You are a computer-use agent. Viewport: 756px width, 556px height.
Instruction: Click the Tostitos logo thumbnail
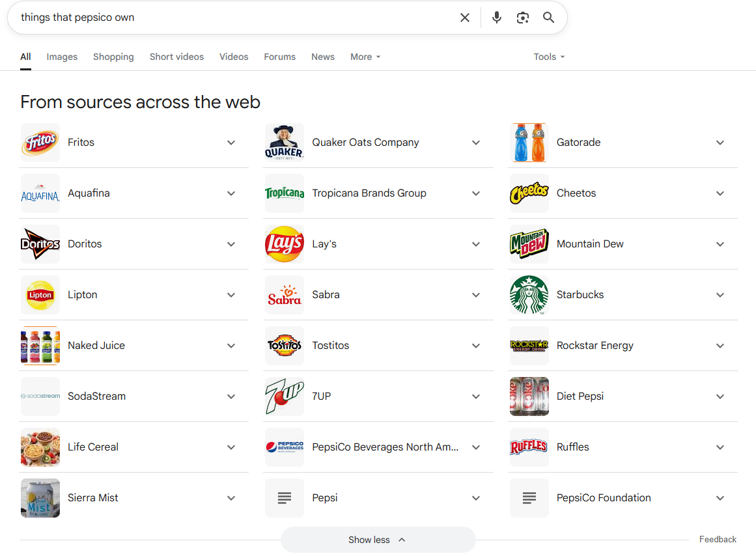pyautogui.click(x=285, y=346)
